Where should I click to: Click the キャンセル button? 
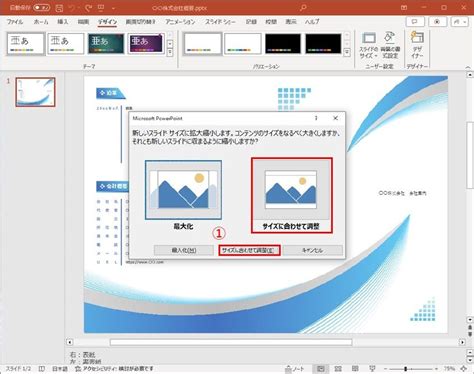313,250
